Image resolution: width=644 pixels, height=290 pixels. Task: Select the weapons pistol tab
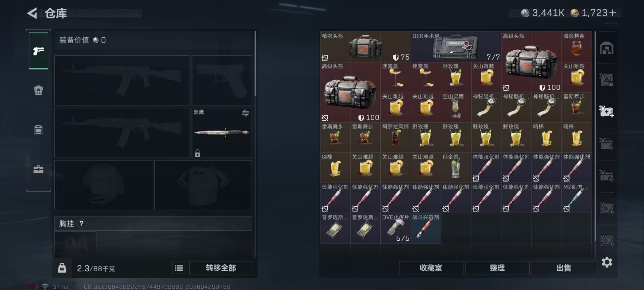point(39,51)
